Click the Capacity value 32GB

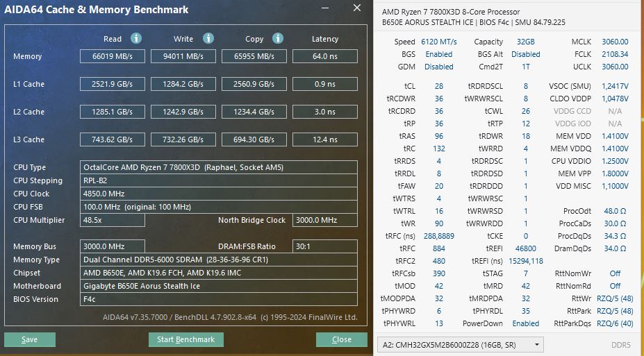point(526,42)
